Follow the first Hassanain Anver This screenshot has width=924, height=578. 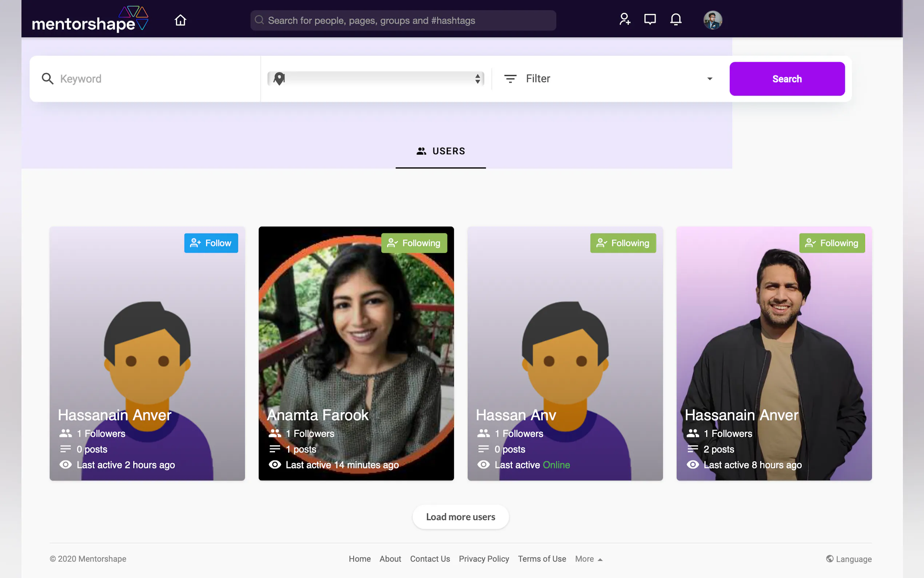point(211,243)
